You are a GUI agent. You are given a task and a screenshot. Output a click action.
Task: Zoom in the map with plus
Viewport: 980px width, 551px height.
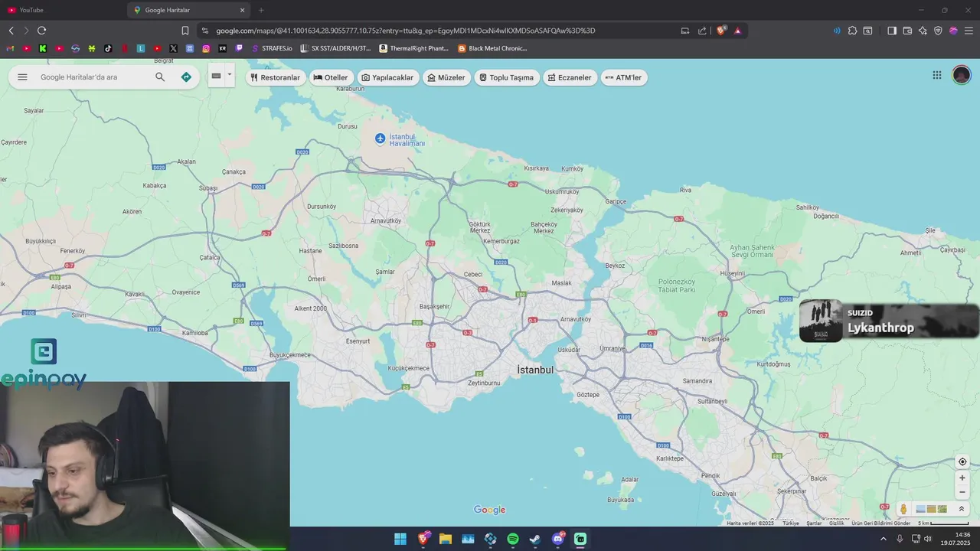click(962, 478)
